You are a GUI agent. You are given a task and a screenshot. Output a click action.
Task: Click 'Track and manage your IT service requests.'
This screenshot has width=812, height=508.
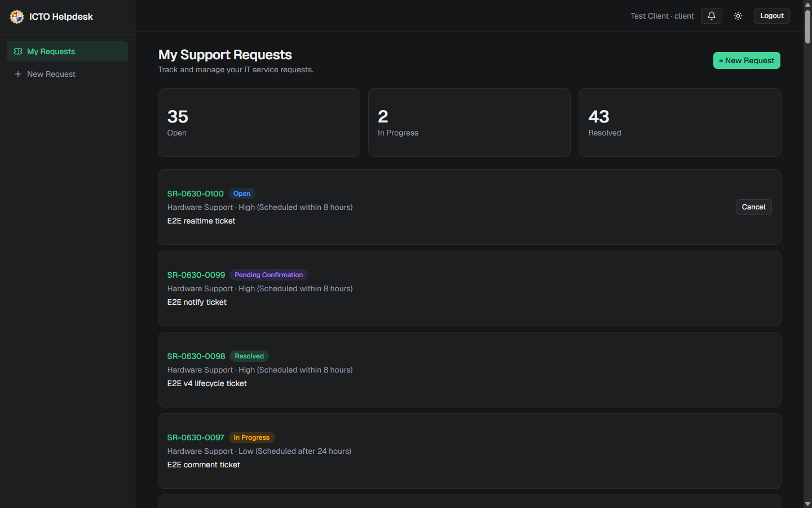point(236,69)
